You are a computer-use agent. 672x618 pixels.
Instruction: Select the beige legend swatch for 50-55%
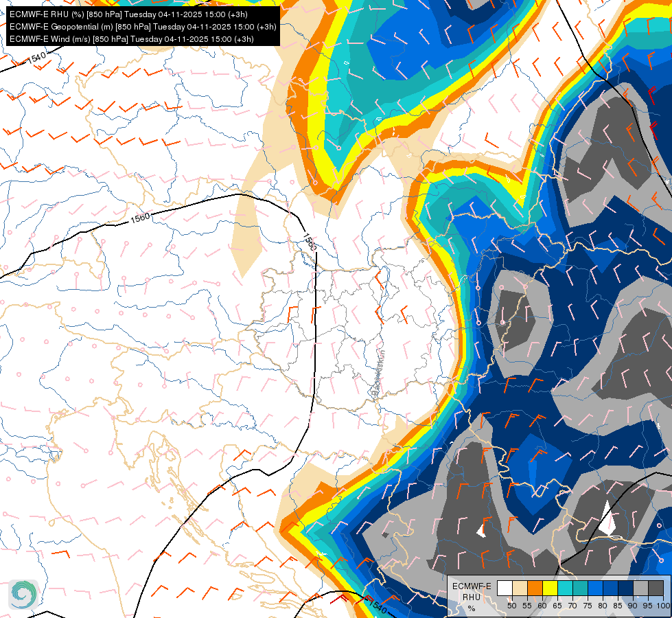520,588
